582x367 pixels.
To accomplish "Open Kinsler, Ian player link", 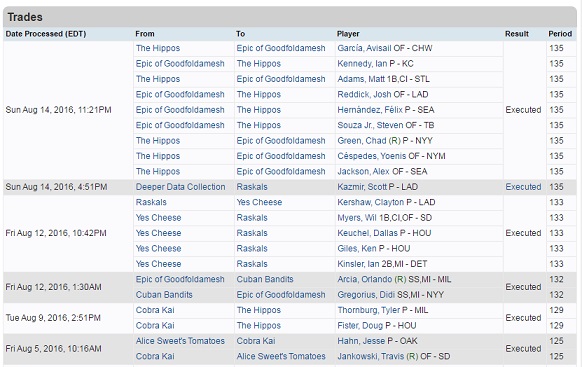I will click(358, 264).
